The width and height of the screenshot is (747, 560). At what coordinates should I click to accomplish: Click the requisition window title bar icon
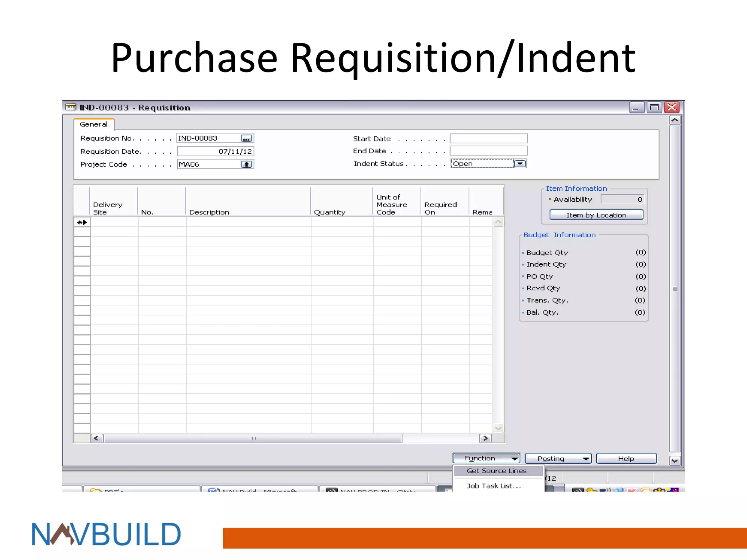(x=70, y=107)
